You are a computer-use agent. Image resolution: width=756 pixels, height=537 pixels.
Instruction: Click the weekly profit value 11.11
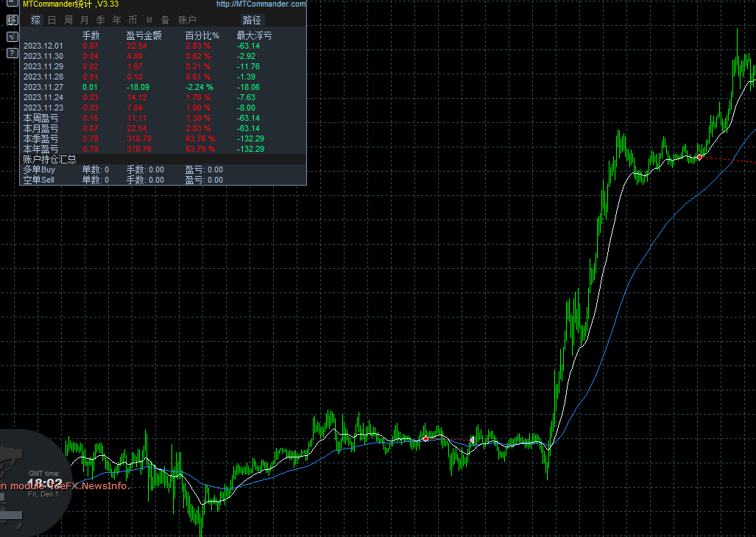click(136, 118)
